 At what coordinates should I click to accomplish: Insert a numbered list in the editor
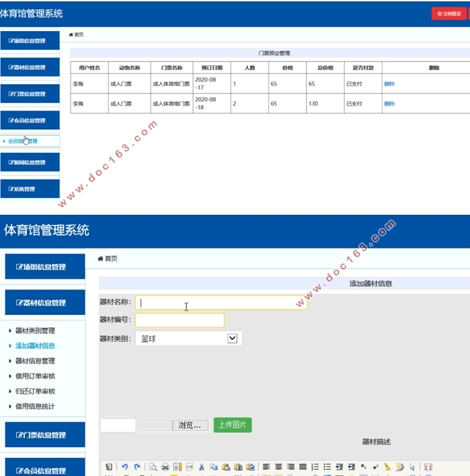pos(314,467)
